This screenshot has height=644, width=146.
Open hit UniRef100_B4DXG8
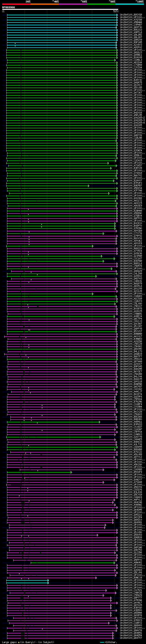pyautogui.click(x=131, y=113)
